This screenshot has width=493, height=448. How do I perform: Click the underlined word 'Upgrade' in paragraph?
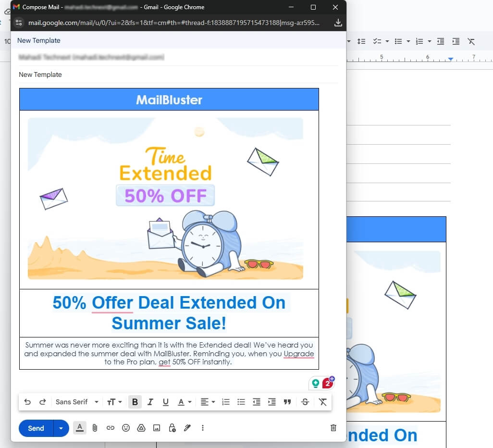tap(299, 354)
